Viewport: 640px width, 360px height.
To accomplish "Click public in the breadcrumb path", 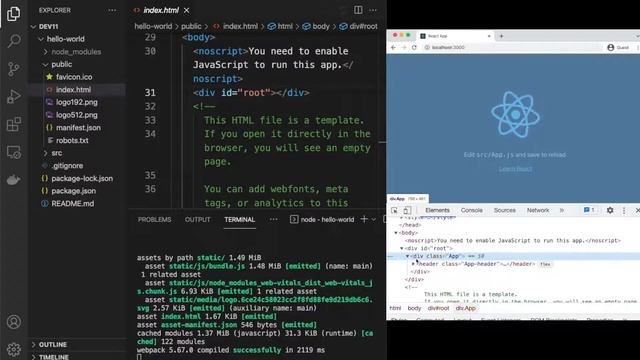I will 191,27.
